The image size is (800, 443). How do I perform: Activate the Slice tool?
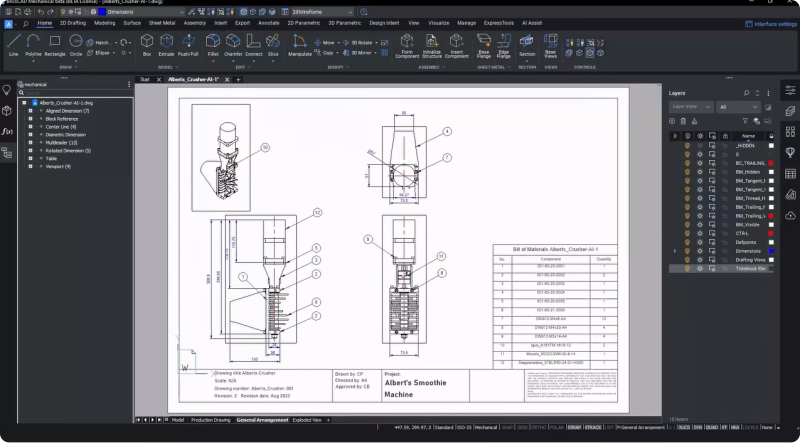(273, 44)
